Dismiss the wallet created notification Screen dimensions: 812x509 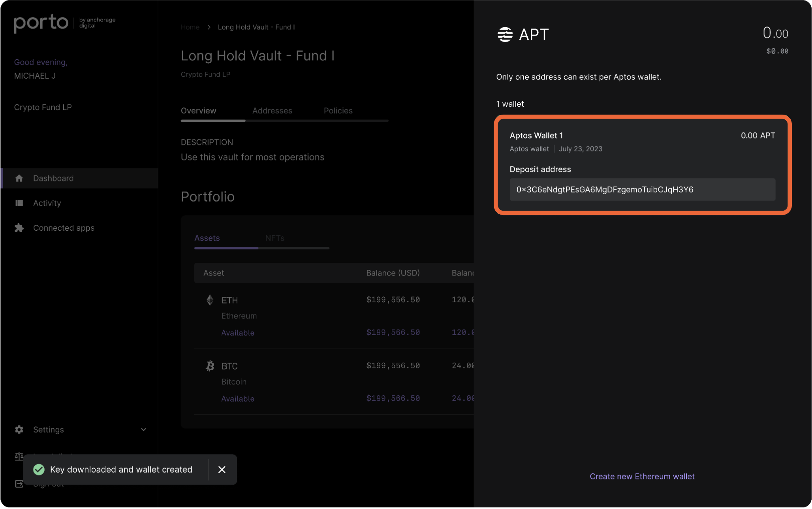222,469
